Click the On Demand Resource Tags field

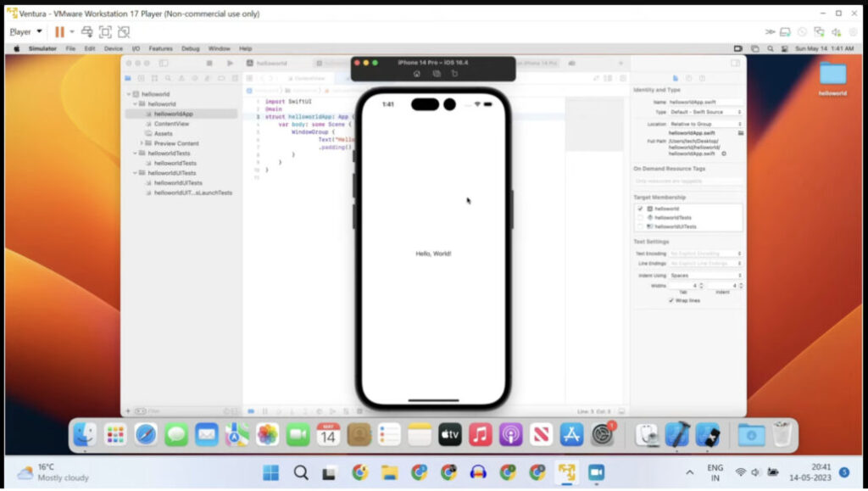tap(688, 181)
